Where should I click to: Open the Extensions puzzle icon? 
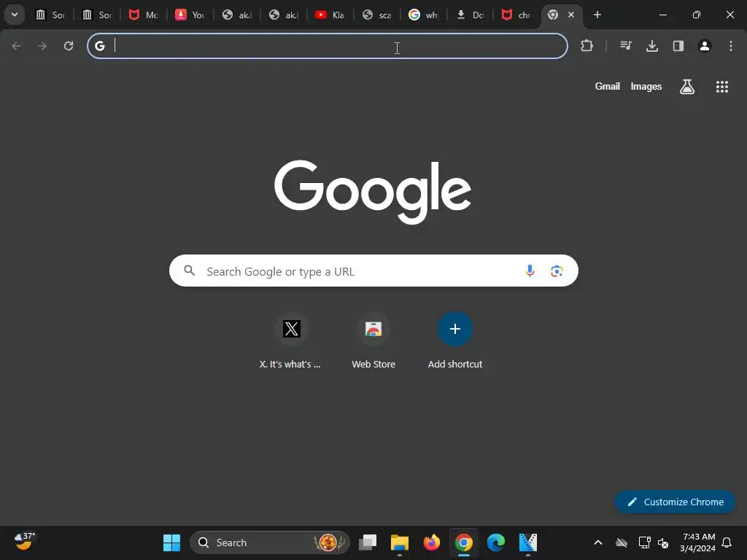(587, 46)
